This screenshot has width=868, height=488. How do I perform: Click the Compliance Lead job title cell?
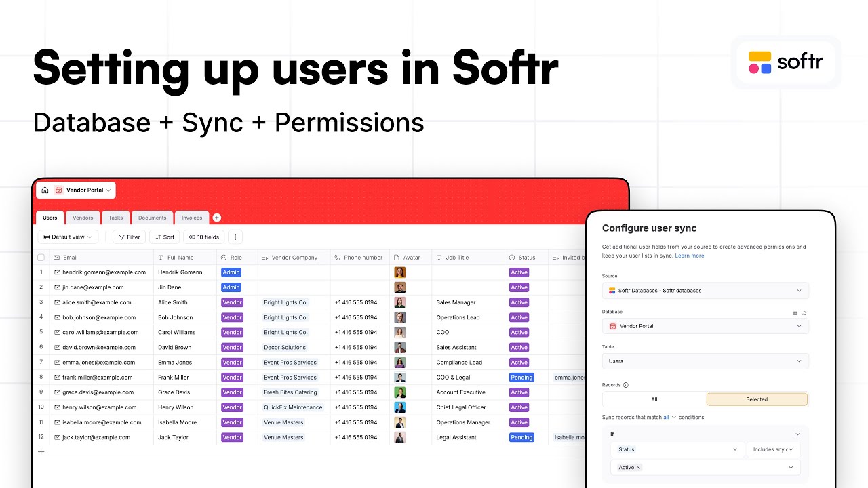pyautogui.click(x=468, y=363)
